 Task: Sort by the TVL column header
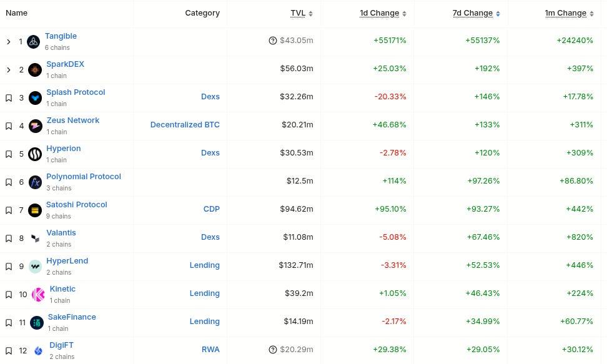click(x=298, y=13)
